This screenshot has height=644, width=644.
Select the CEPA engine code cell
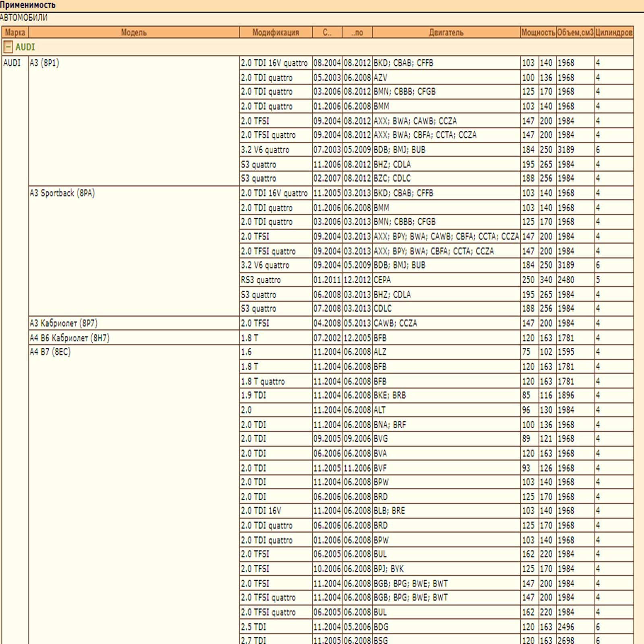382,280
